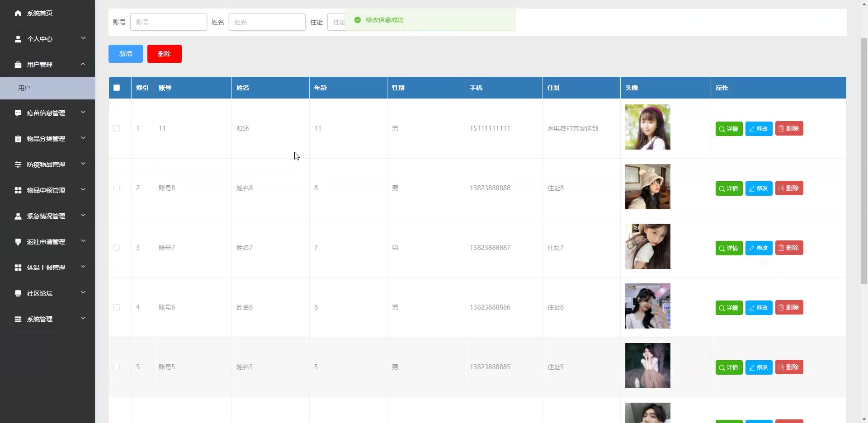
Task: Click the page vertical scrollbar thumb
Action: (864, 160)
